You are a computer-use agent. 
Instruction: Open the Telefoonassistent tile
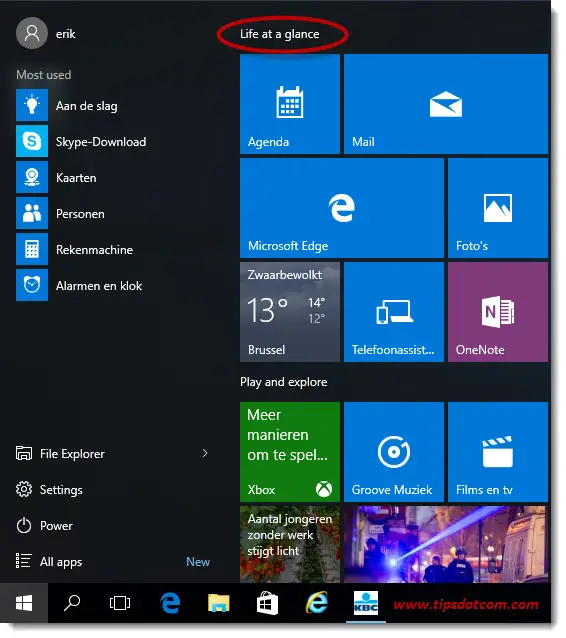[394, 312]
